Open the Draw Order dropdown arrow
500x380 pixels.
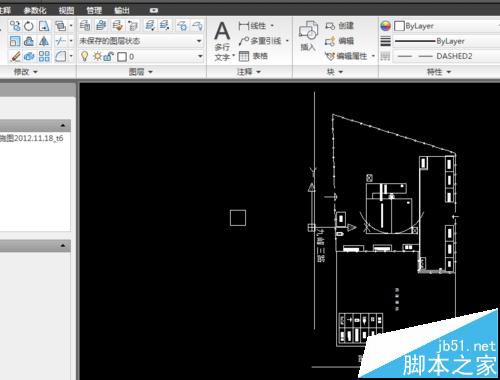(71, 26)
